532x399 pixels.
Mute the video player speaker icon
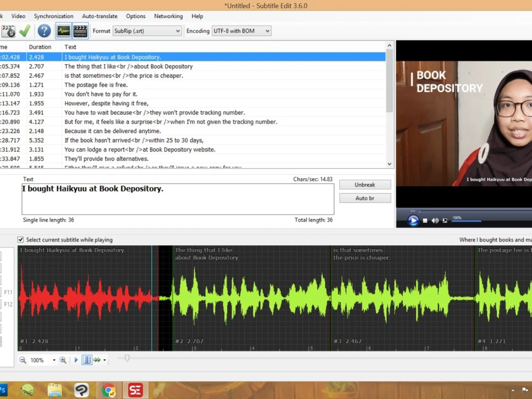pos(435,221)
